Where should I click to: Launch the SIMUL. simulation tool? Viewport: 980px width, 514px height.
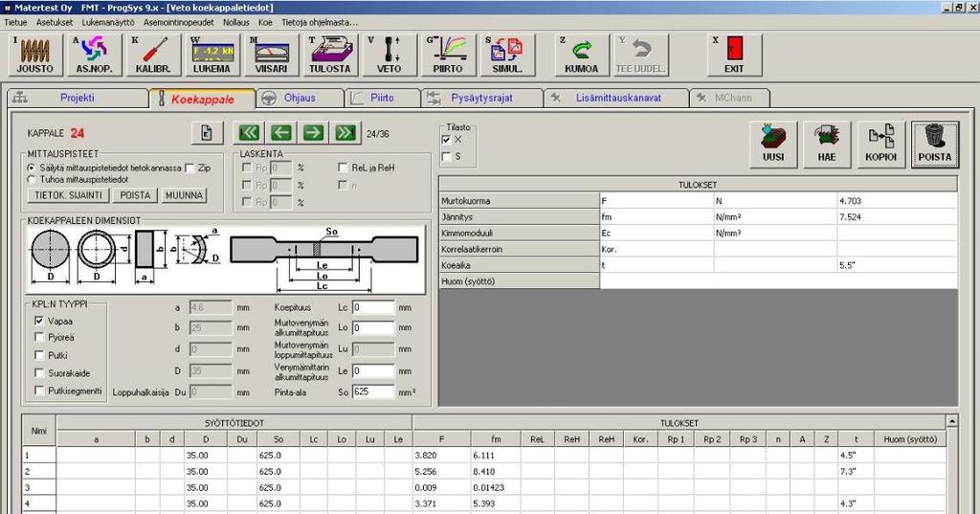tap(507, 55)
